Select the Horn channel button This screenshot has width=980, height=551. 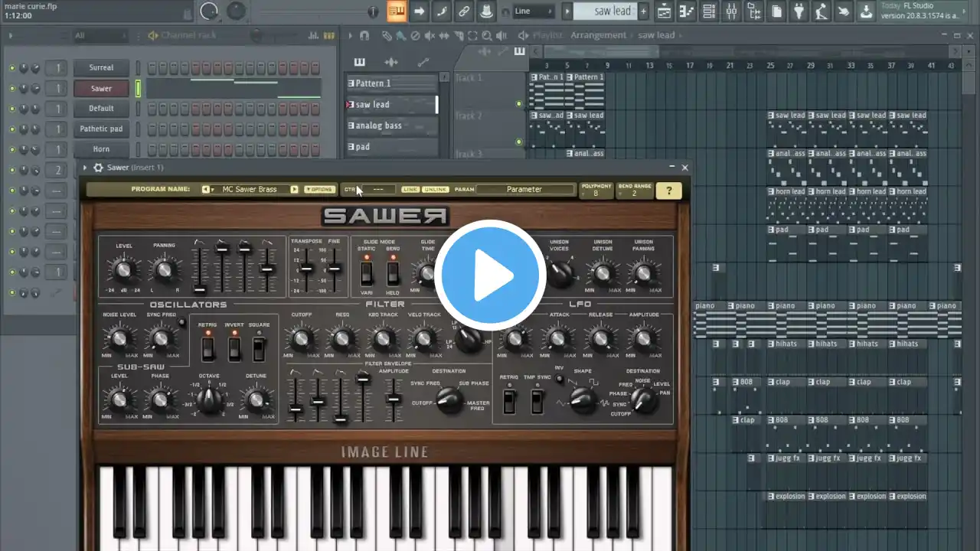(x=101, y=149)
